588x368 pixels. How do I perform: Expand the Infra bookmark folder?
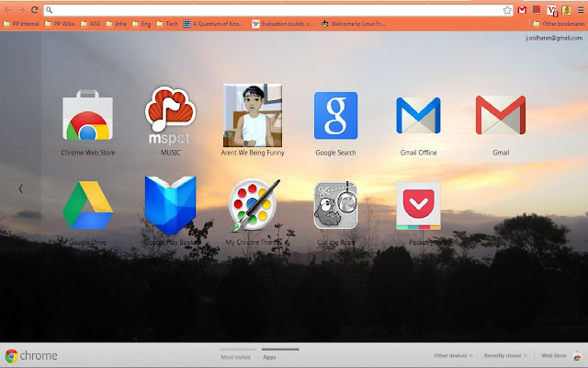click(116, 24)
